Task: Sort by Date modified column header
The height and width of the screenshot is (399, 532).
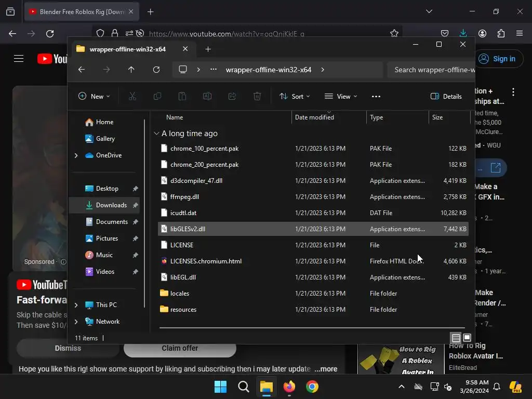Action: click(x=314, y=117)
